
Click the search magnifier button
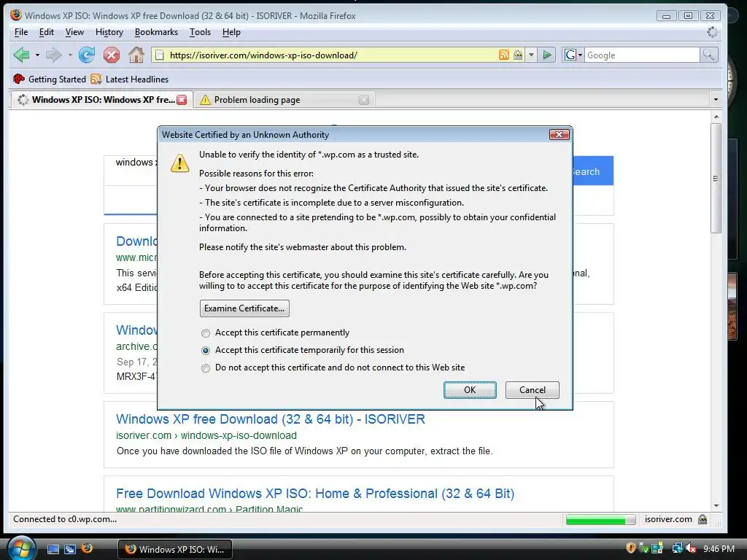(x=708, y=55)
